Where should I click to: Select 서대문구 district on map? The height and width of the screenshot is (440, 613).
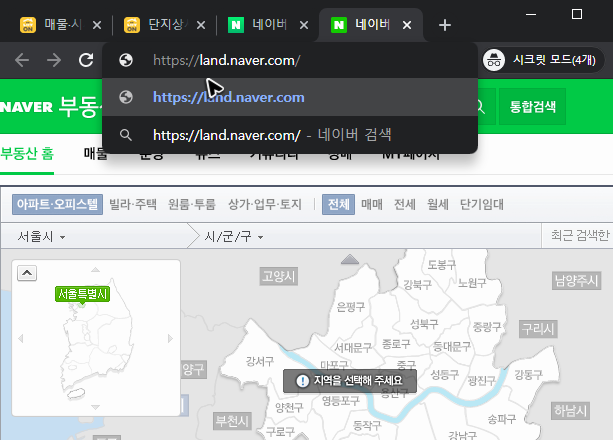[x=353, y=347]
